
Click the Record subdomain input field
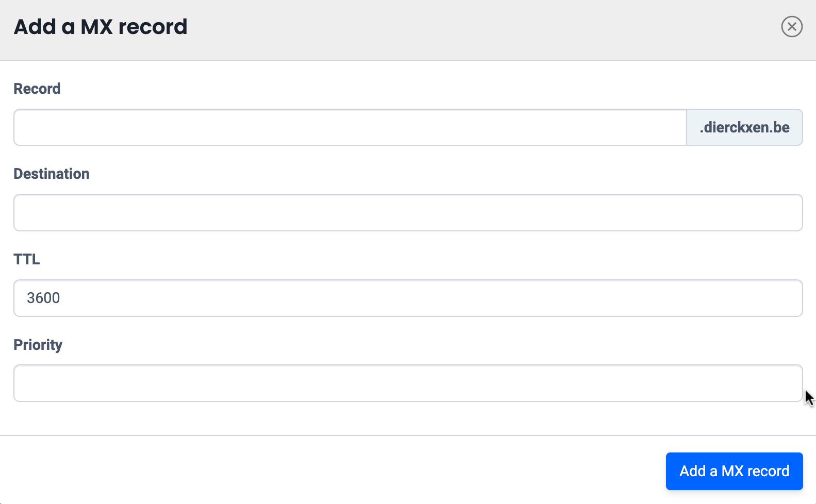[x=350, y=127]
